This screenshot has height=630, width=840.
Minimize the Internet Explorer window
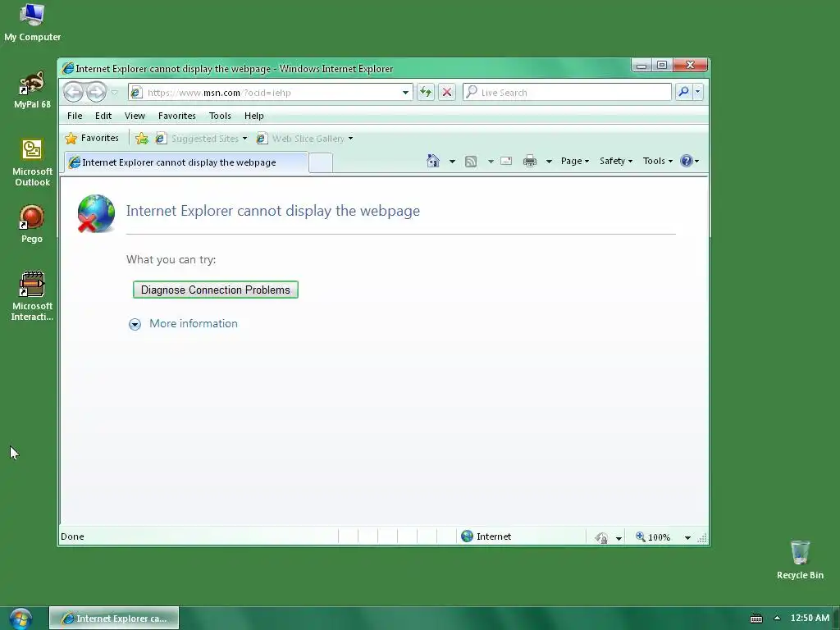click(x=641, y=66)
